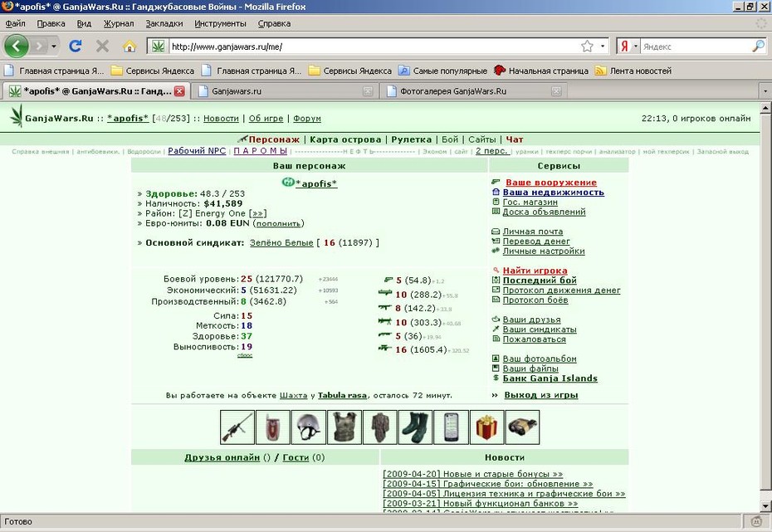Click icon beside Ваш фотоальбом
Image resolution: width=772 pixels, height=532 pixels.
tap(496, 359)
